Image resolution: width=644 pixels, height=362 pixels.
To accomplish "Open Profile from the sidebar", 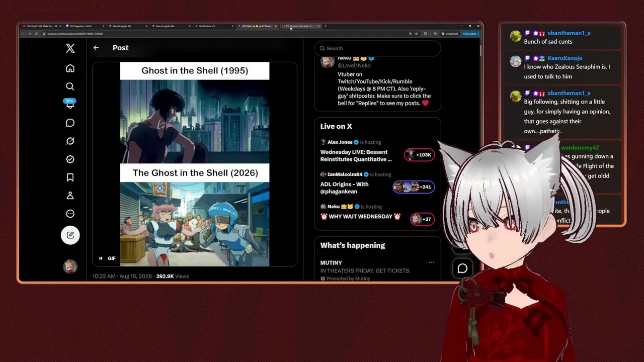I will pos(70,195).
